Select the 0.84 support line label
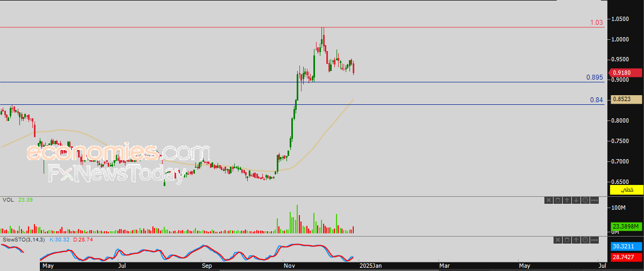The image size is (644, 271). tap(597, 99)
